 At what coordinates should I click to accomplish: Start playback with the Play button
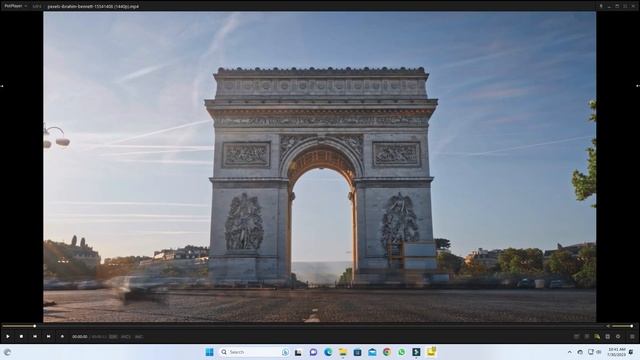coord(8,336)
